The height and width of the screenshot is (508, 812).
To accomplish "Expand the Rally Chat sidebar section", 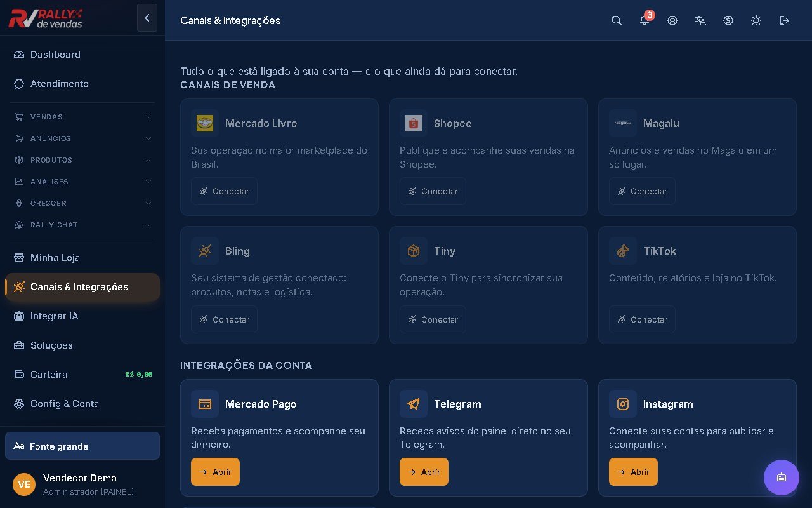I will coord(82,225).
